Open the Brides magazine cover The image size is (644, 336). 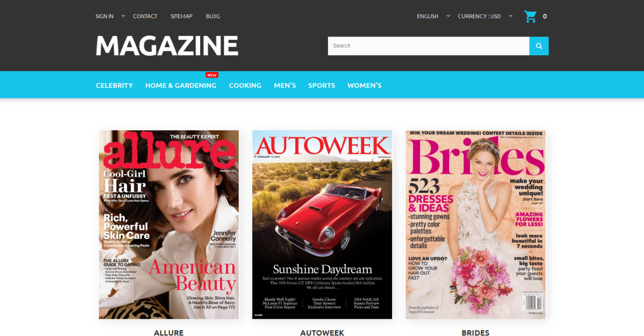(475, 225)
